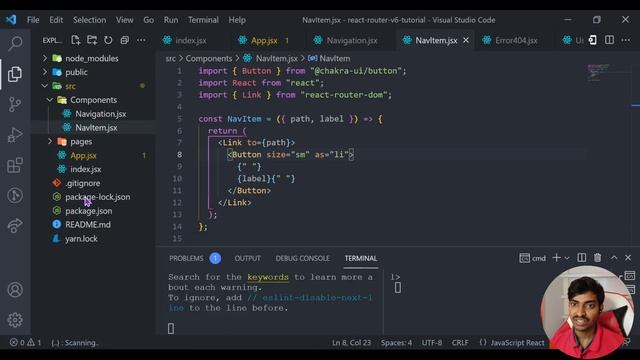Switch to the Navigation.jsx editor tab
640x360 pixels.
(351, 40)
